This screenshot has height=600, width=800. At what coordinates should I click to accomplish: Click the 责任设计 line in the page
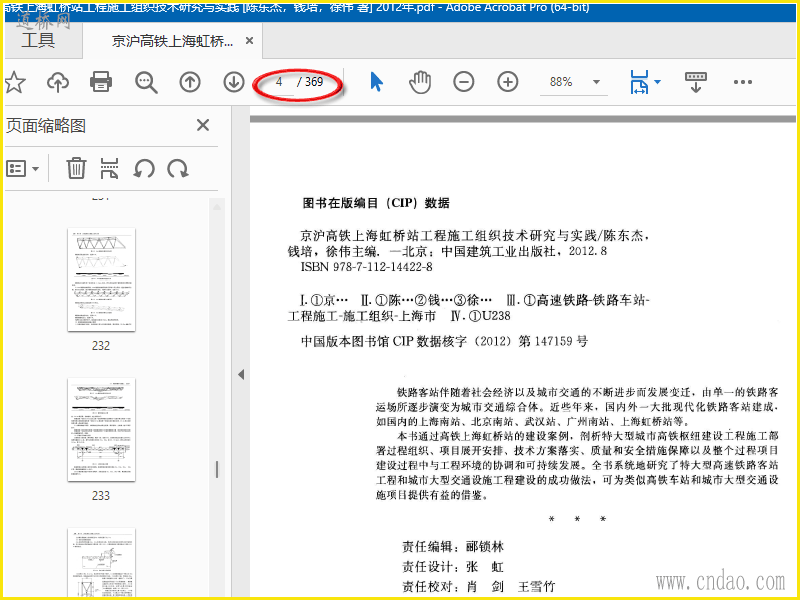click(x=453, y=567)
